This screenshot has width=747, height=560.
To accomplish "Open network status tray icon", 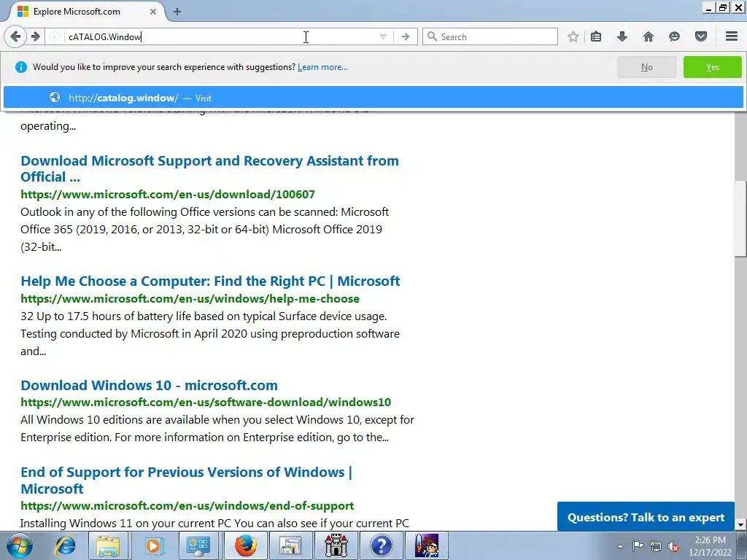I will click(x=656, y=546).
